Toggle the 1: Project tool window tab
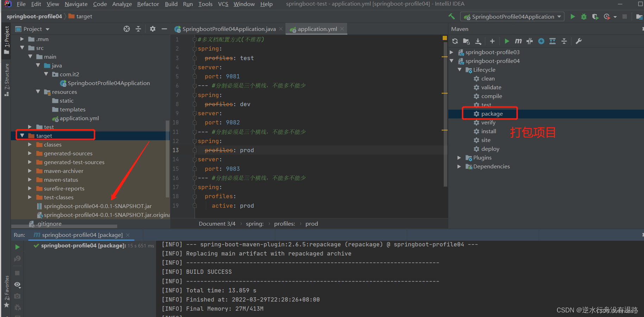644x317 pixels. (6, 40)
